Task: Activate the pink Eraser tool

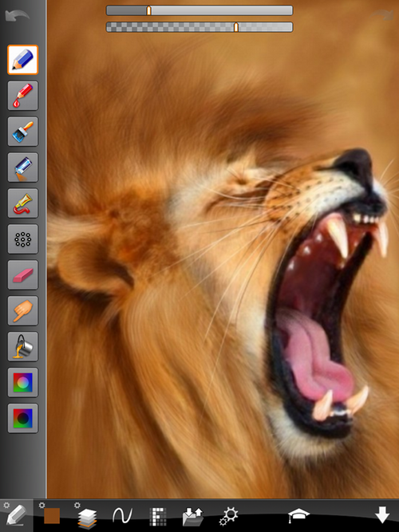Action: click(23, 275)
